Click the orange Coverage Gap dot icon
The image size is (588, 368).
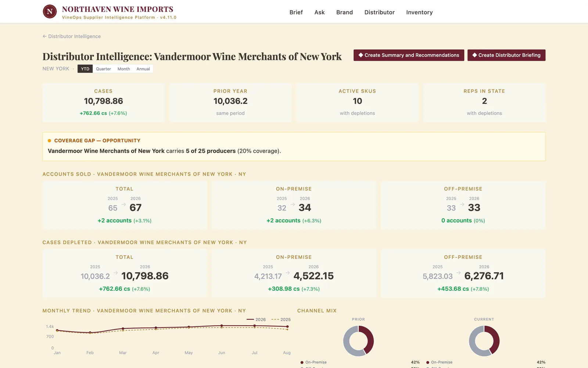pos(49,141)
